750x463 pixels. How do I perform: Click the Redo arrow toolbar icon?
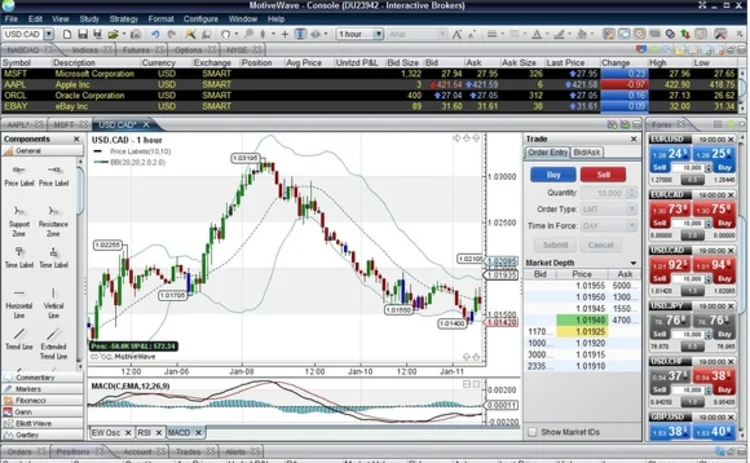tap(172, 34)
